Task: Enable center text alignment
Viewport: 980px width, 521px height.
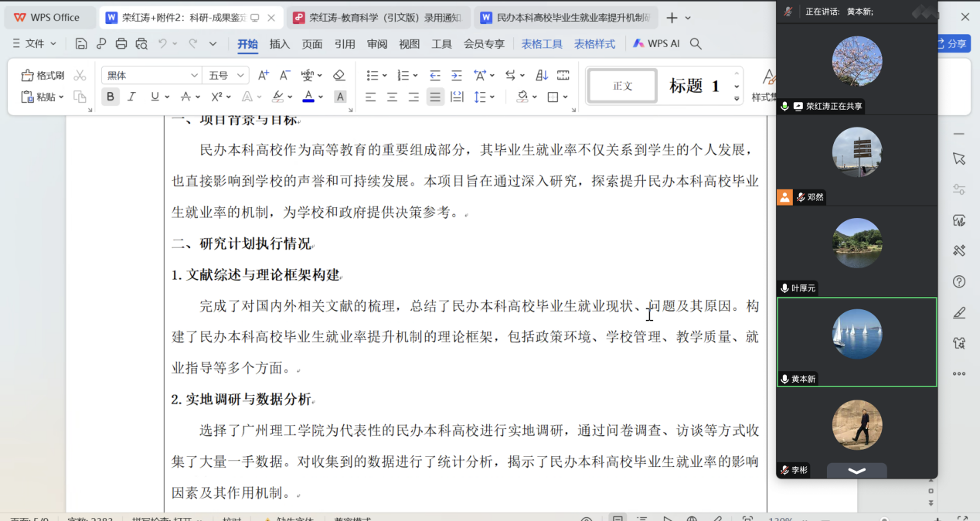Action: pos(393,97)
